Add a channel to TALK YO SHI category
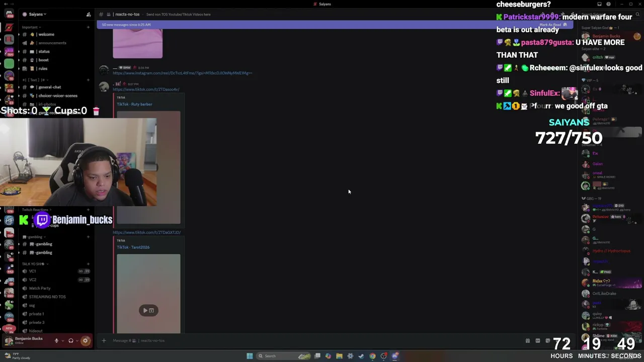The height and width of the screenshot is (362, 644). coord(88,264)
